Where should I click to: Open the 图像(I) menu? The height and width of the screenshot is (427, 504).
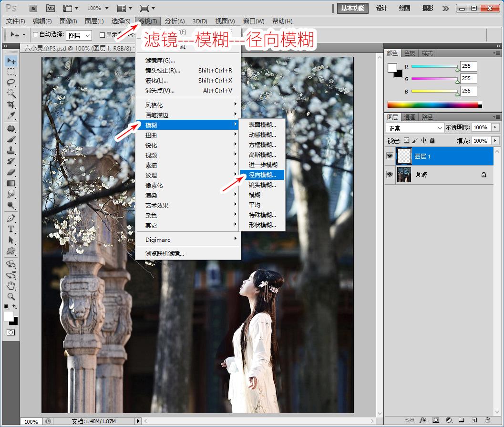(x=68, y=21)
